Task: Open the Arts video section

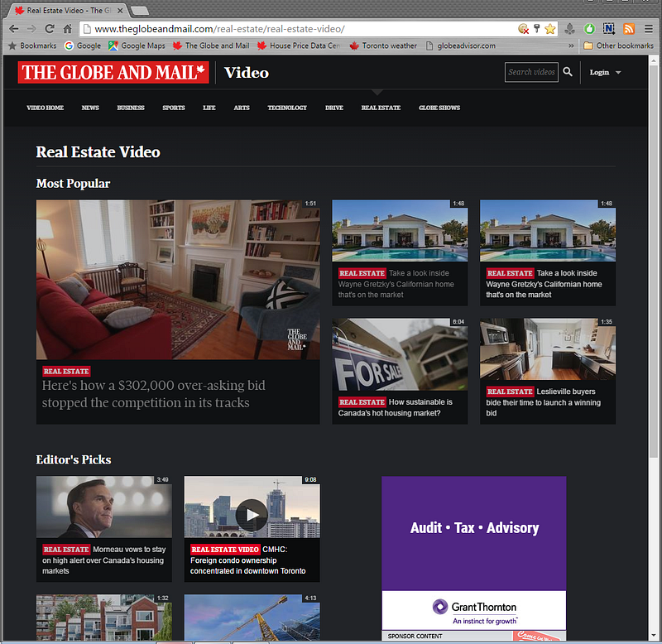Action: [242, 108]
